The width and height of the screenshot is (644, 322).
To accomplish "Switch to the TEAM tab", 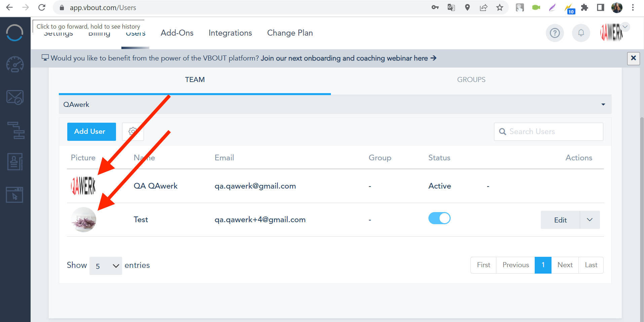I will [195, 80].
